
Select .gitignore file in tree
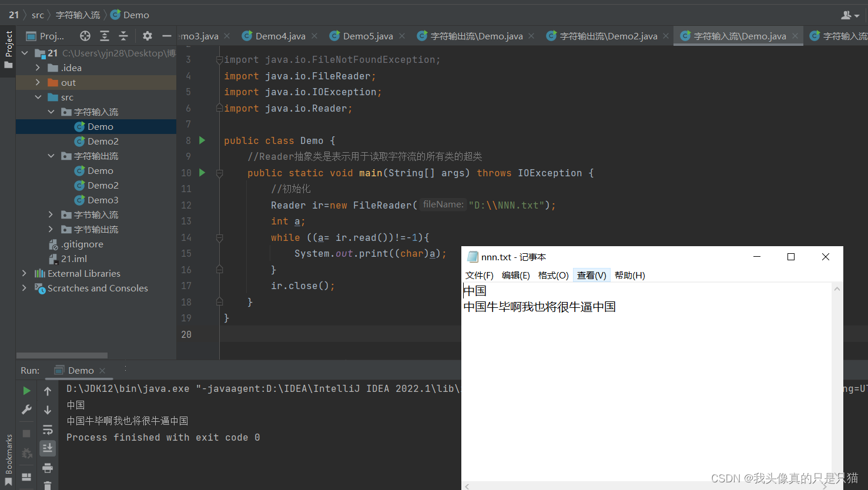pyautogui.click(x=82, y=244)
